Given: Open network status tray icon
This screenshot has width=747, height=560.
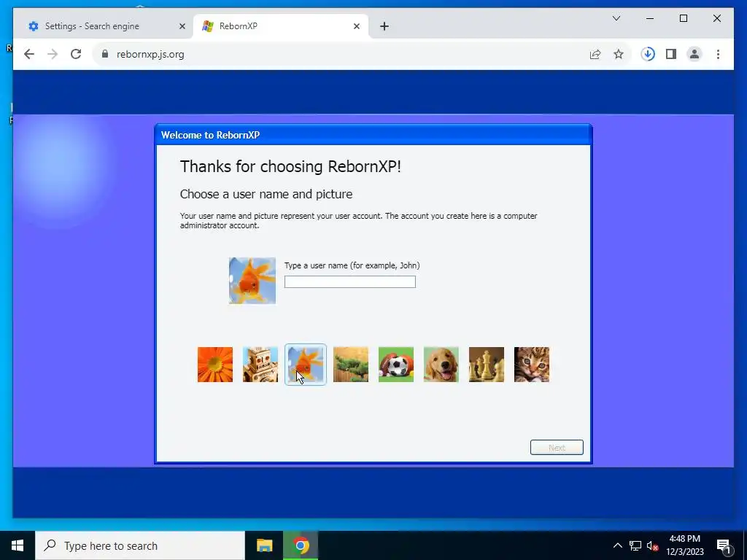Looking at the screenshot, I should [x=635, y=545].
